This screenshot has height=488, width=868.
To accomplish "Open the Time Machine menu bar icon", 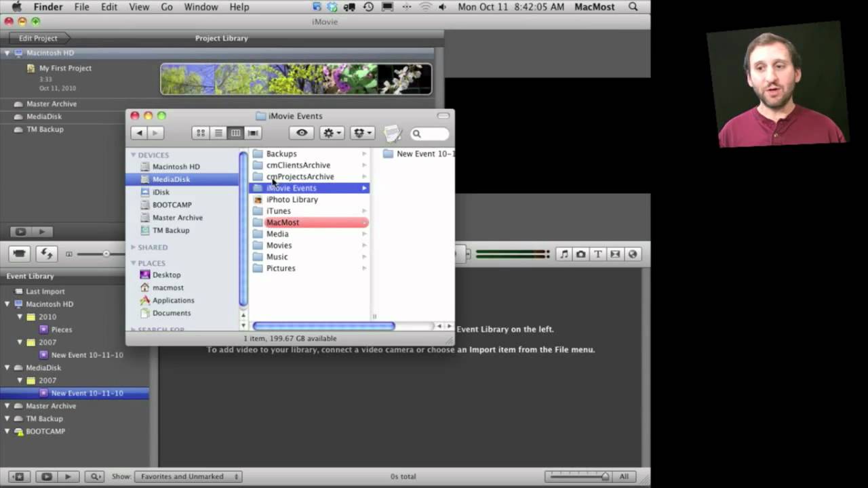I will pyautogui.click(x=368, y=7).
